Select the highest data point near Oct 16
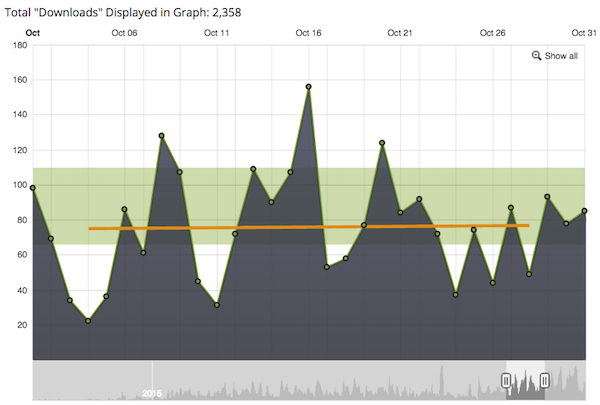The image size is (600, 405). click(309, 87)
